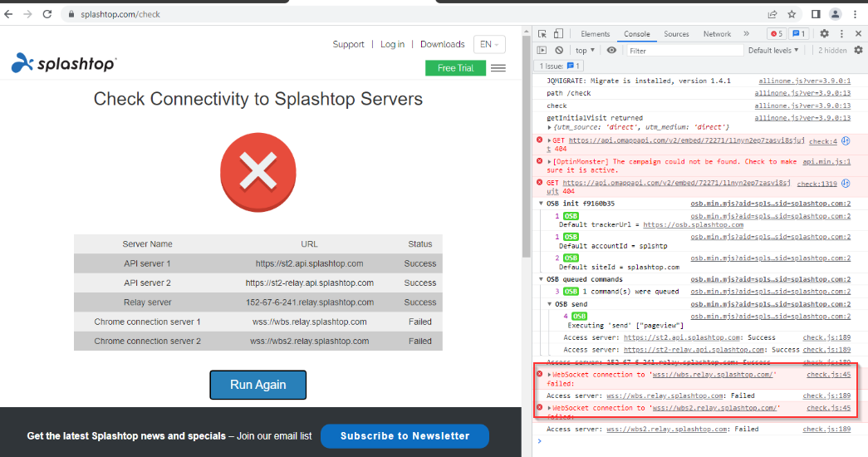Click the Splashtop logo
Screen dimensions: 868x457
pyautogui.click(x=64, y=63)
